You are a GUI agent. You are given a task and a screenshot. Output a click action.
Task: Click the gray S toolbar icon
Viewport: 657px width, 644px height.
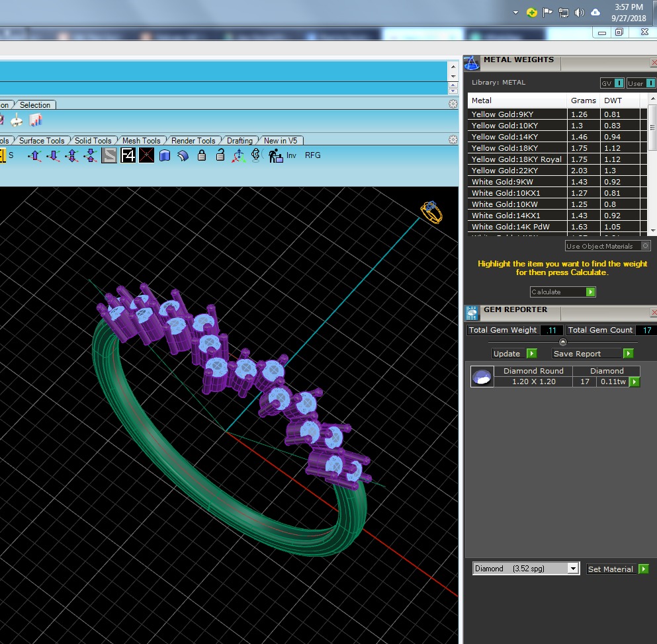[109, 155]
